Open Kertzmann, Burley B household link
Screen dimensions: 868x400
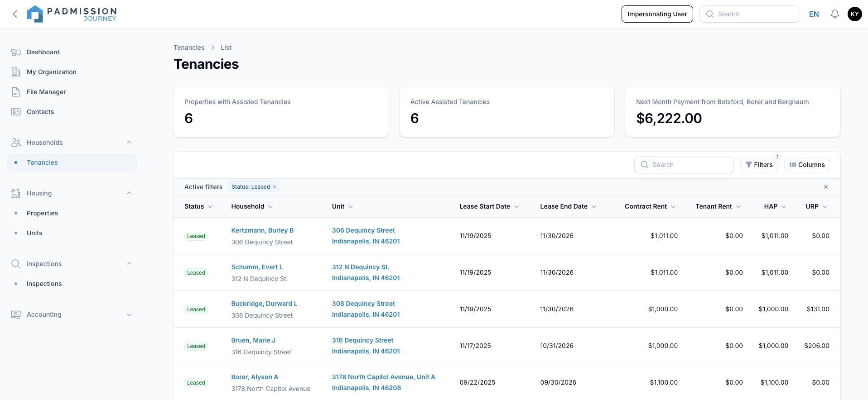[x=262, y=230]
